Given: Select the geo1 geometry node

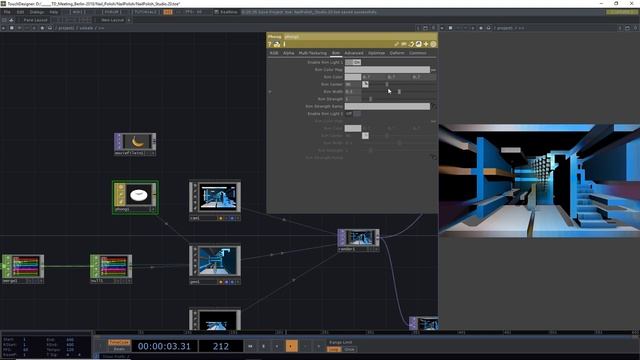Looking at the screenshot, I should click(215, 264).
